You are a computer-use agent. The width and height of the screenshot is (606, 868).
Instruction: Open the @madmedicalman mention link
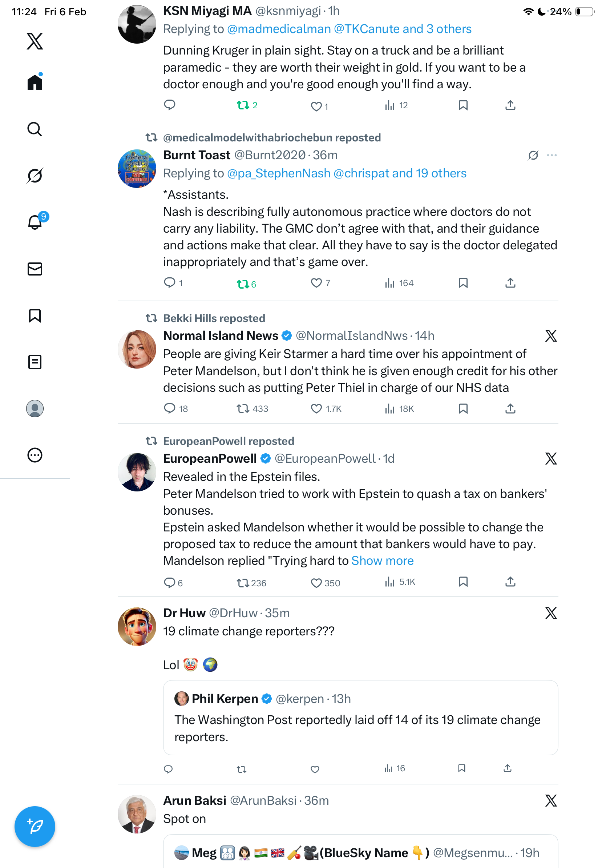tap(279, 29)
